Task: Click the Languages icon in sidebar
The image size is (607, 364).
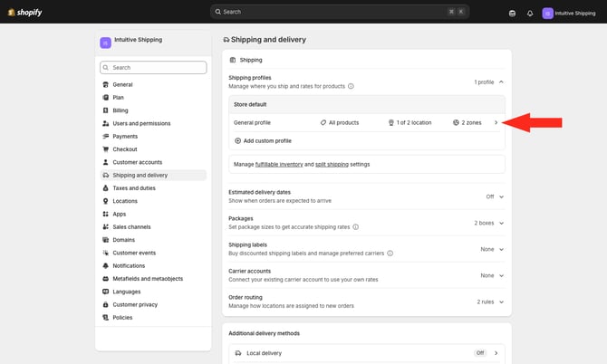Action: (105, 292)
